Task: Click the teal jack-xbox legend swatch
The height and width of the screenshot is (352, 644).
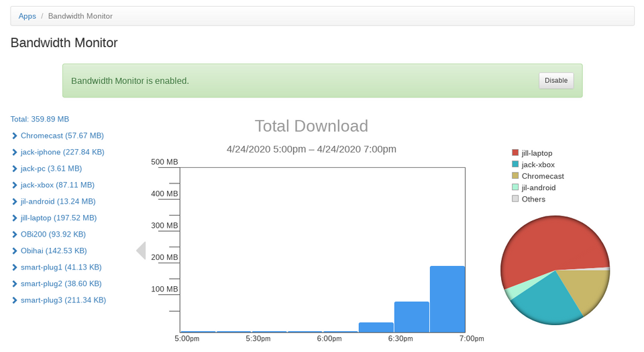Action: click(515, 164)
